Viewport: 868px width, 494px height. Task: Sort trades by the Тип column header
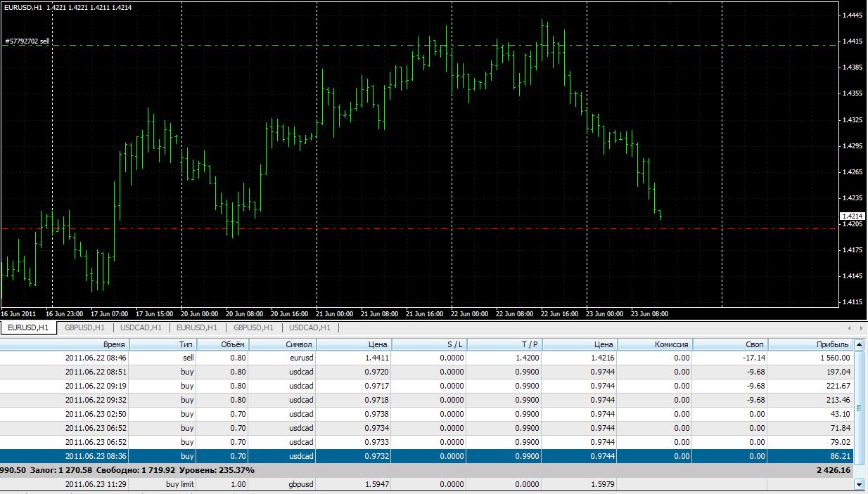pyautogui.click(x=164, y=344)
